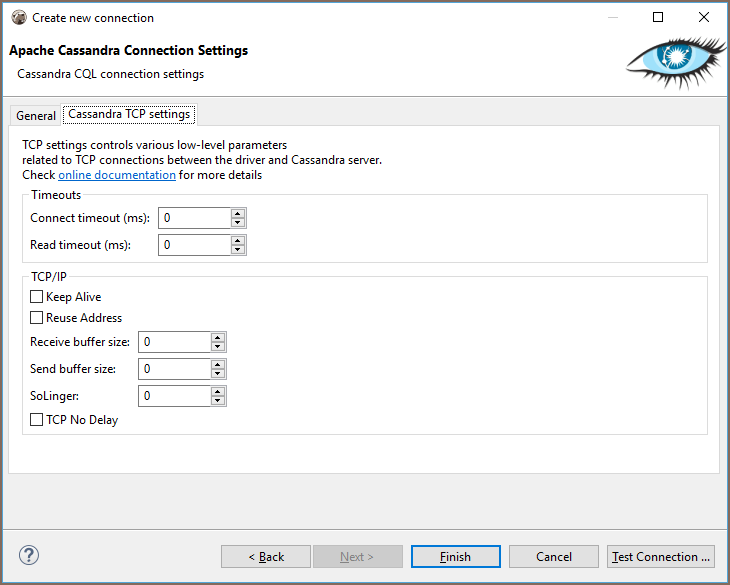This screenshot has width=730, height=585.
Task: Increase Connect timeout with up arrow
Action: tap(238, 214)
